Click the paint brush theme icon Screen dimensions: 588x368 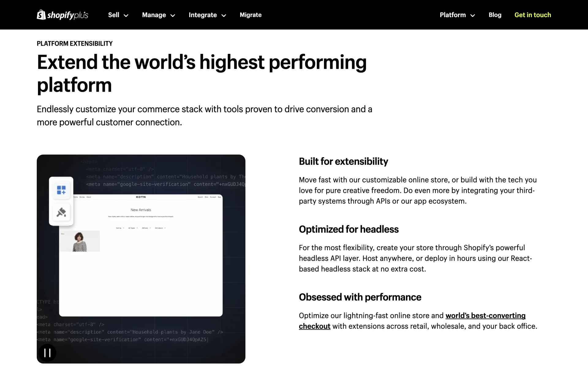61,212
